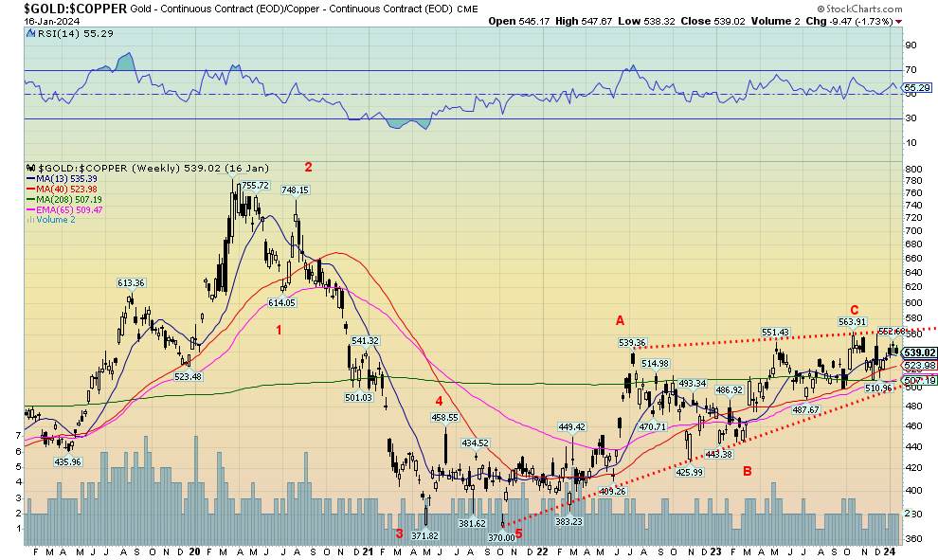This screenshot has height=560, width=938.
Task: Click the 563.91 high price label
Action: pyautogui.click(x=854, y=322)
